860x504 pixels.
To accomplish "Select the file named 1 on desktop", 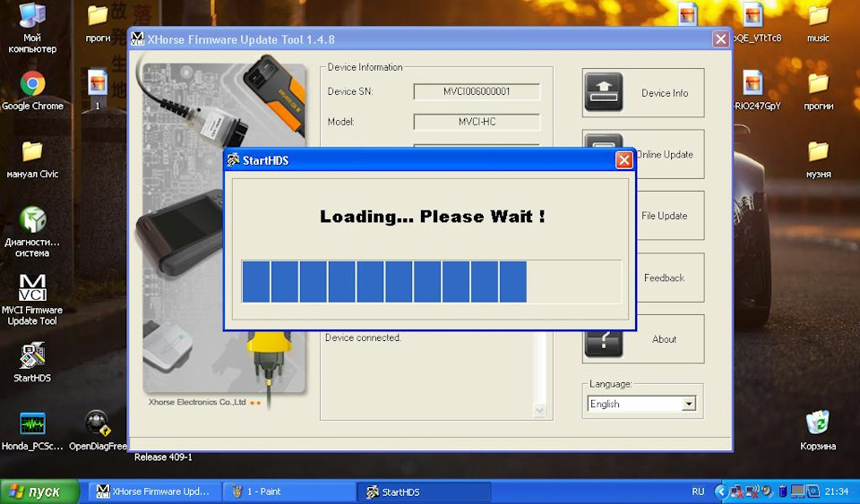I will coord(98,90).
